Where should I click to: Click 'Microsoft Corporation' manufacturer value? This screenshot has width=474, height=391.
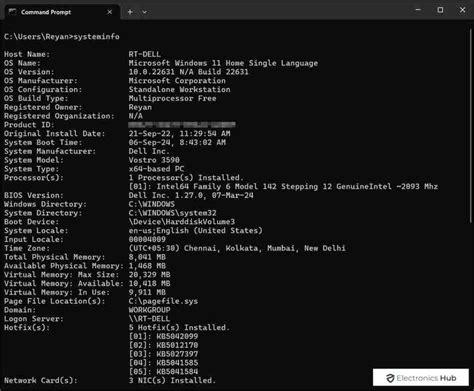click(177, 81)
